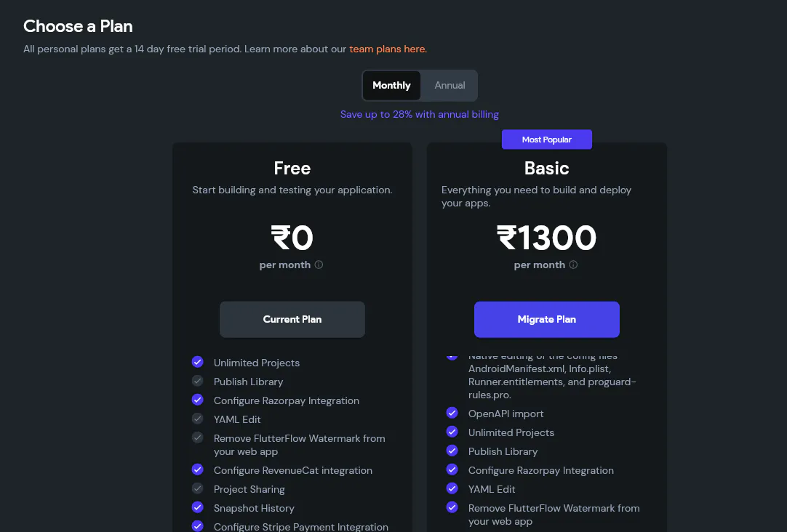Click the Save up to 28% annual billing text
This screenshot has height=532, width=787.
click(x=420, y=114)
